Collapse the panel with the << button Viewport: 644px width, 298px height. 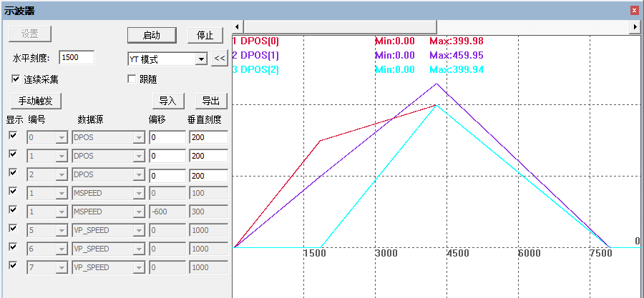tap(220, 59)
